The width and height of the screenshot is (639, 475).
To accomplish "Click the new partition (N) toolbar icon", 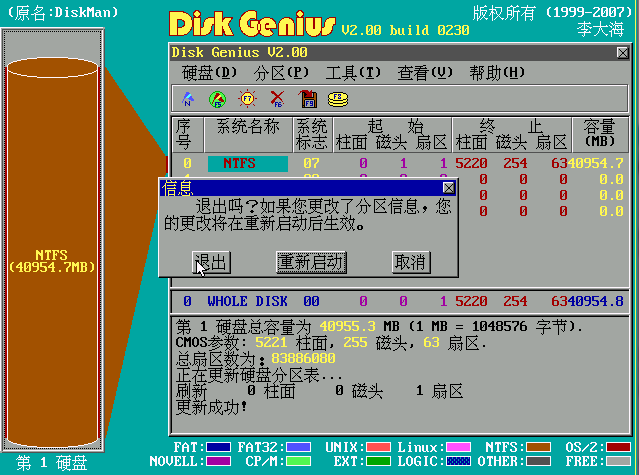I will click(x=187, y=99).
